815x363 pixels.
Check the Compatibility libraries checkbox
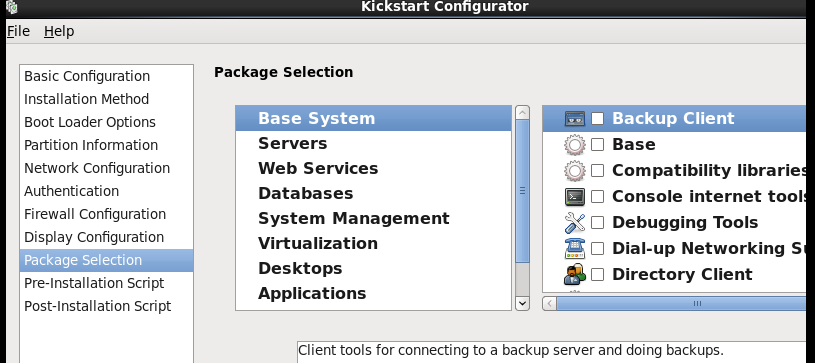[597, 171]
